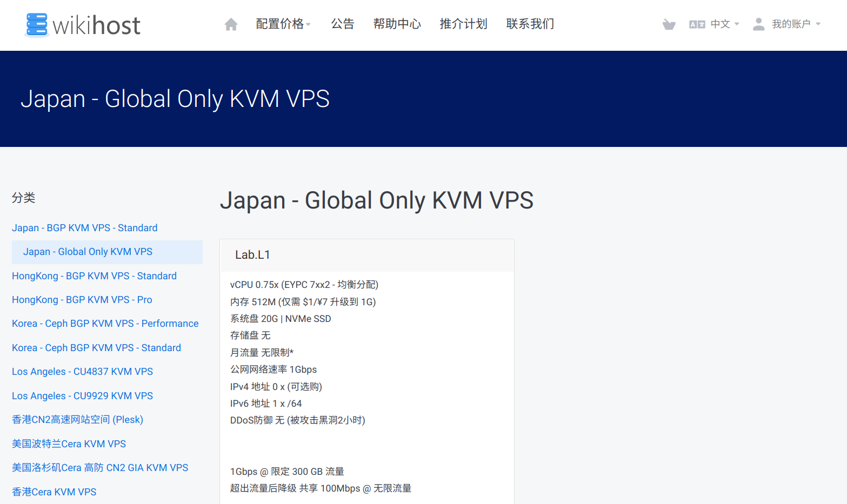Open Korea - Ceph BGP KVM VPS - Performance
847x504 pixels.
pos(105,324)
